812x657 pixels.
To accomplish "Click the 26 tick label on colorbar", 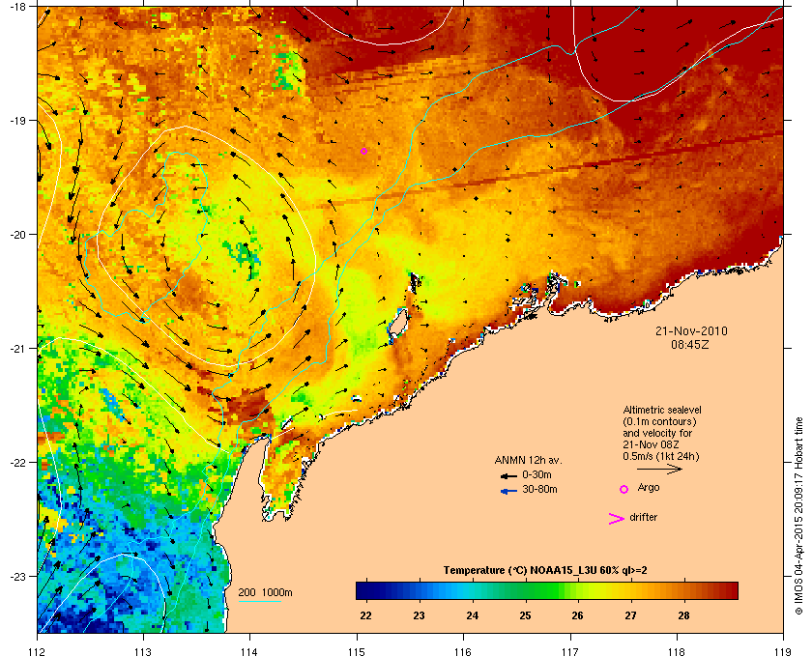I will [x=577, y=615].
